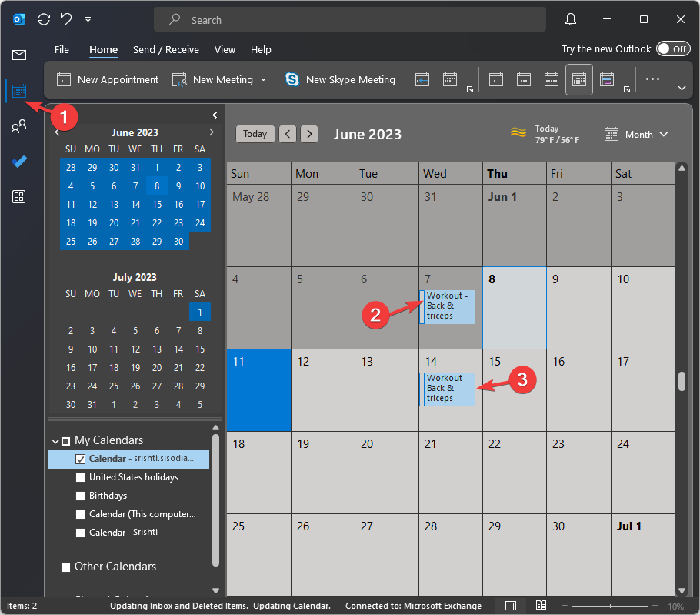This screenshot has height=615, width=700.
Task: Switch to Day view ribbon icon
Action: (x=496, y=80)
